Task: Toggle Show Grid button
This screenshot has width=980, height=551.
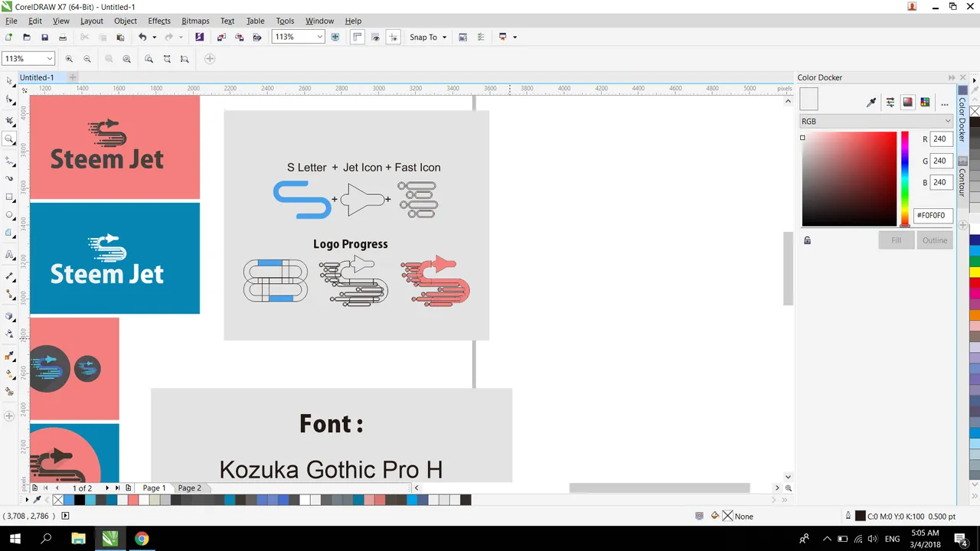Action: (x=375, y=37)
